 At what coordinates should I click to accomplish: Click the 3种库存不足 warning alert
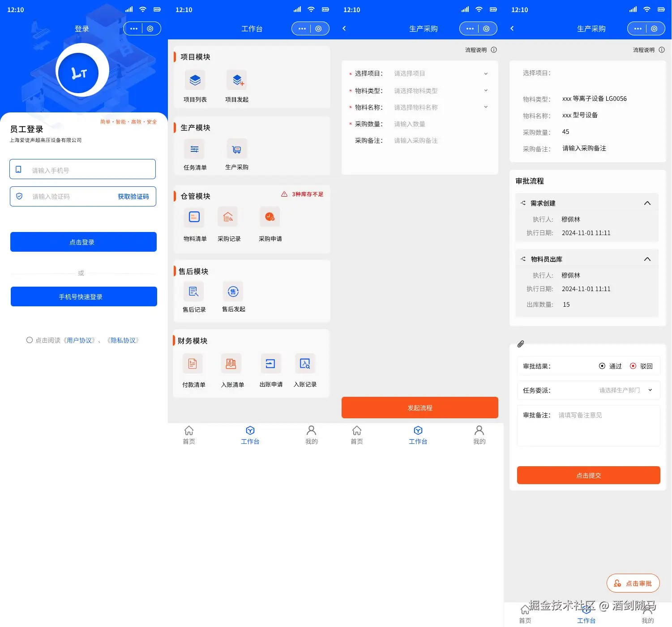[302, 194]
